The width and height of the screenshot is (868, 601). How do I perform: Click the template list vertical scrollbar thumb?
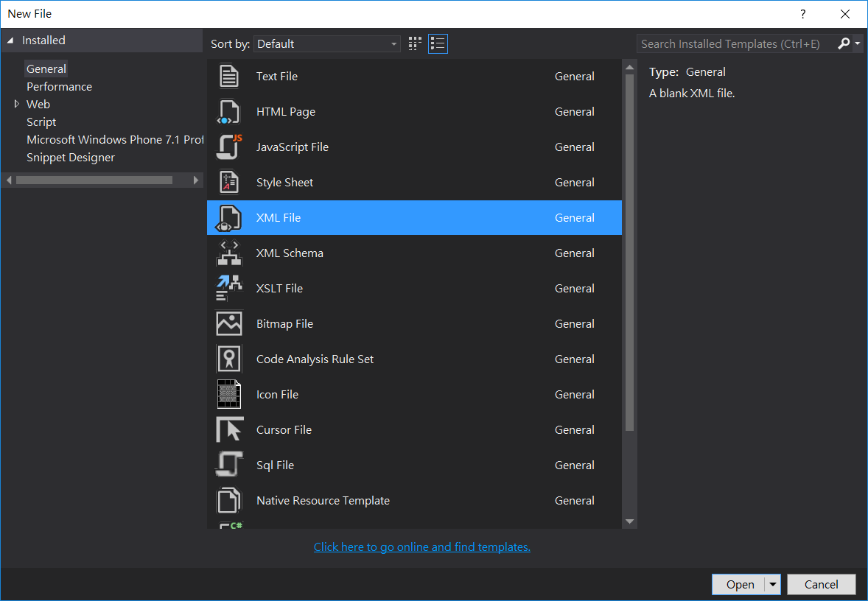click(x=629, y=253)
